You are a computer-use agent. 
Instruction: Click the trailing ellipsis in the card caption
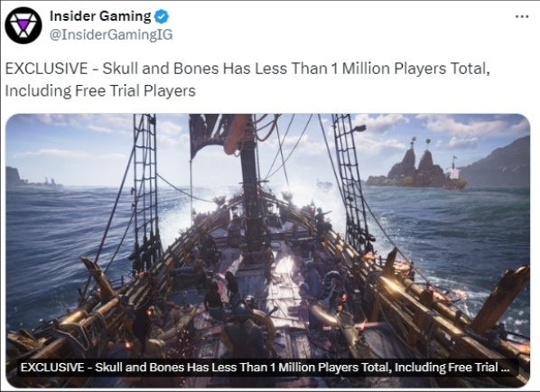point(505,369)
